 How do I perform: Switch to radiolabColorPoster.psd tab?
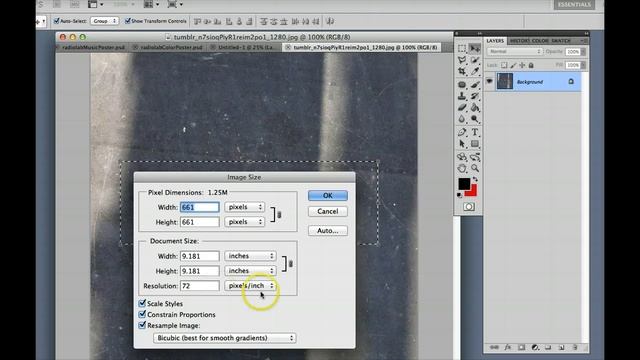169,47
